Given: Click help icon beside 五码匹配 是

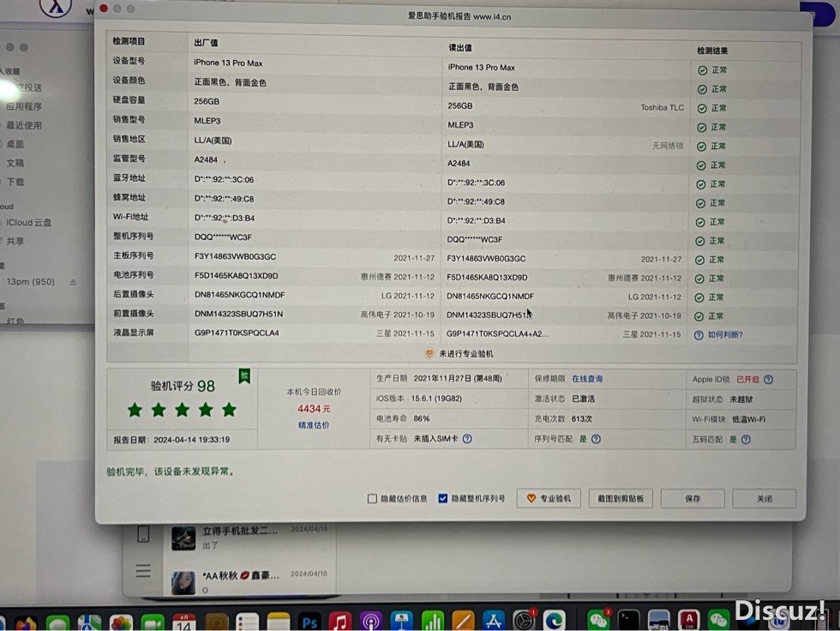Looking at the screenshot, I should [746, 440].
